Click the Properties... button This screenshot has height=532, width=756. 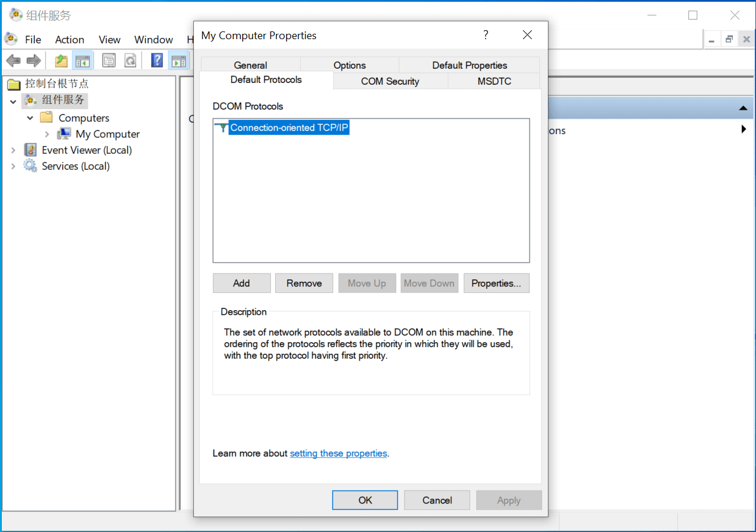click(496, 283)
